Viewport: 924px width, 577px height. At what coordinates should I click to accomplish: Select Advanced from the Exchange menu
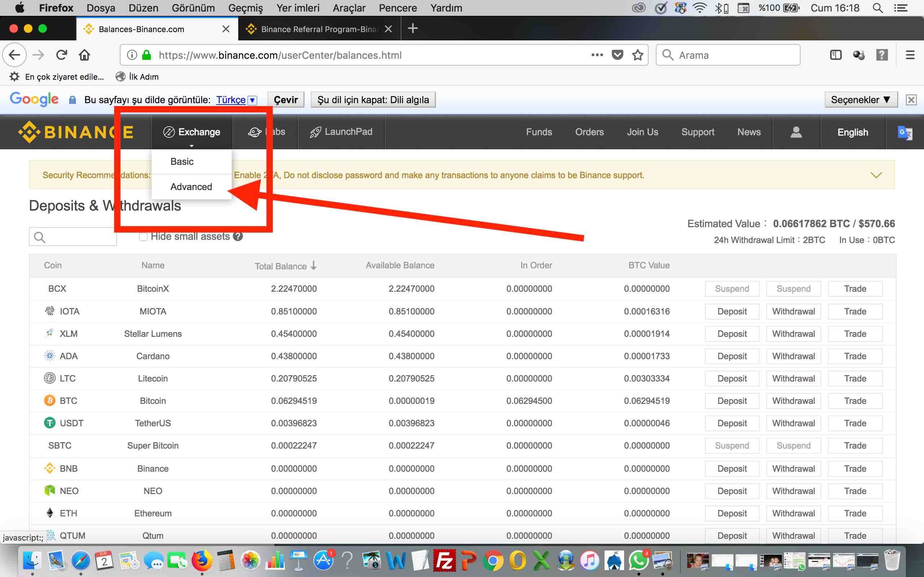pos(191,186)
